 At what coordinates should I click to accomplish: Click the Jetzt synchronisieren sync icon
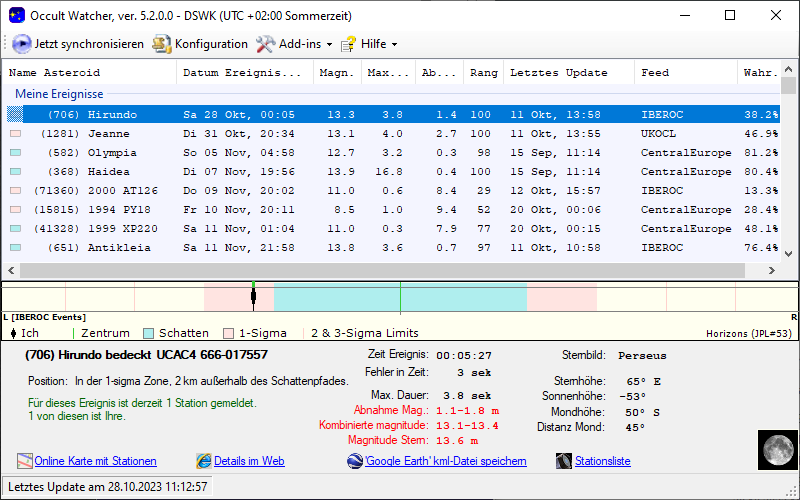click(21, 44)
